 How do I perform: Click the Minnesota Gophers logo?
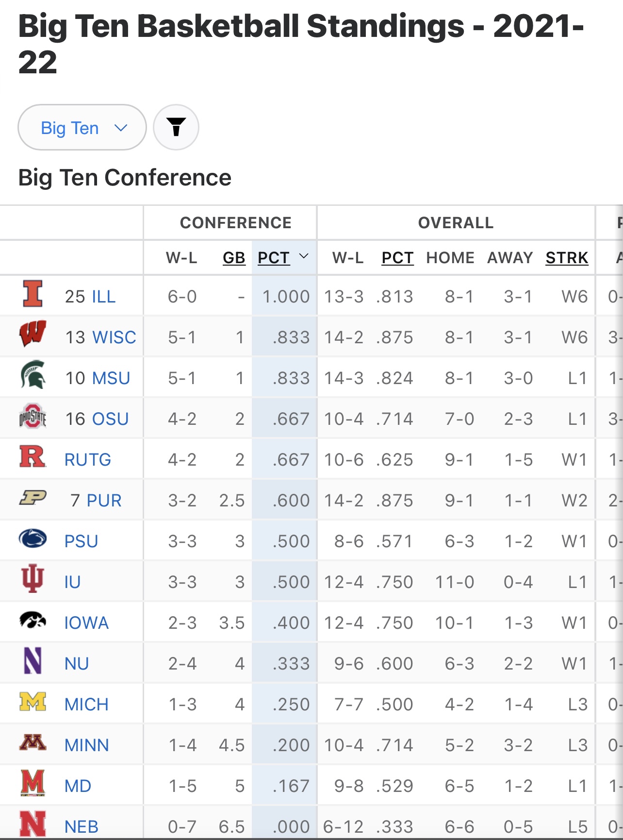click(x=33, y=742)
